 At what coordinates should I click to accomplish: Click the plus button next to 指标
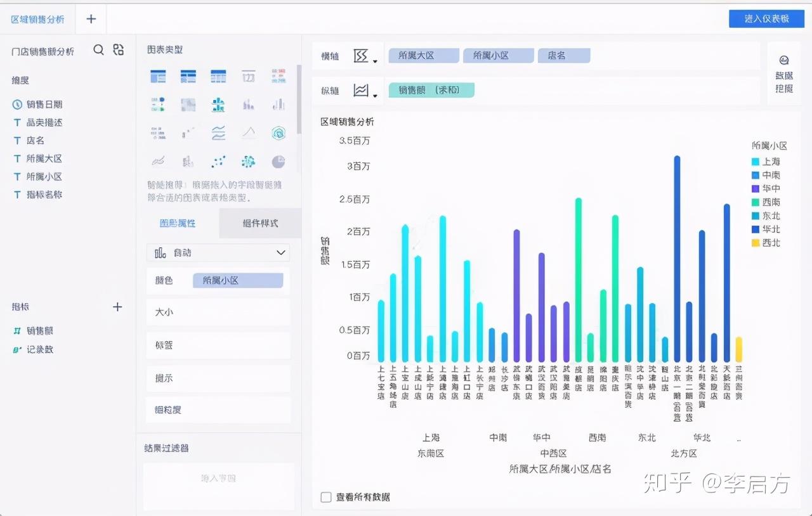pos(118,307)
